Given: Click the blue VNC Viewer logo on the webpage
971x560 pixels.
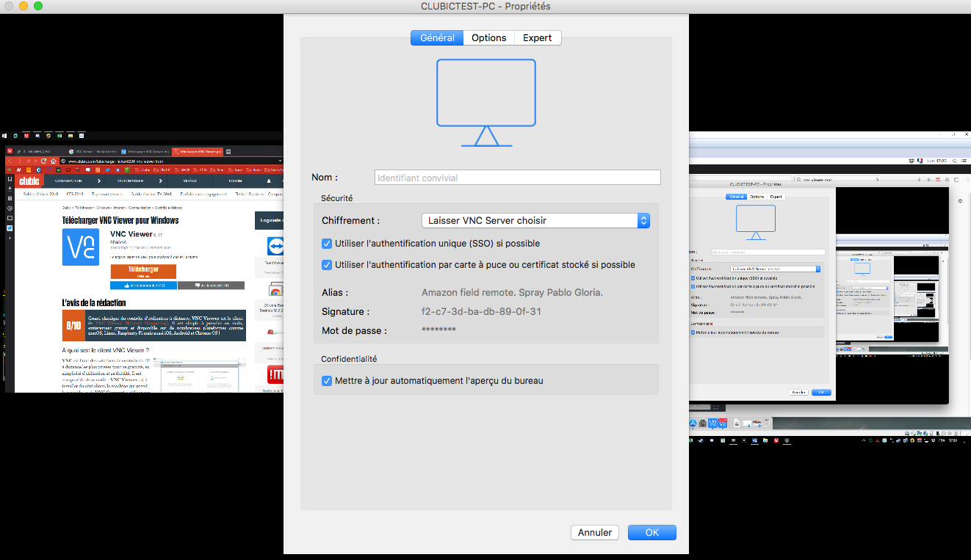Looking at the screenshot, I should (x=81, y=247).
